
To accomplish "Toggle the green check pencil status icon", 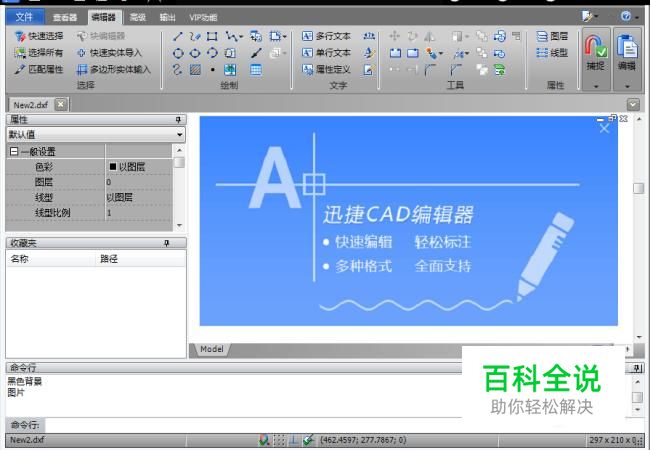I will [308, 440].
